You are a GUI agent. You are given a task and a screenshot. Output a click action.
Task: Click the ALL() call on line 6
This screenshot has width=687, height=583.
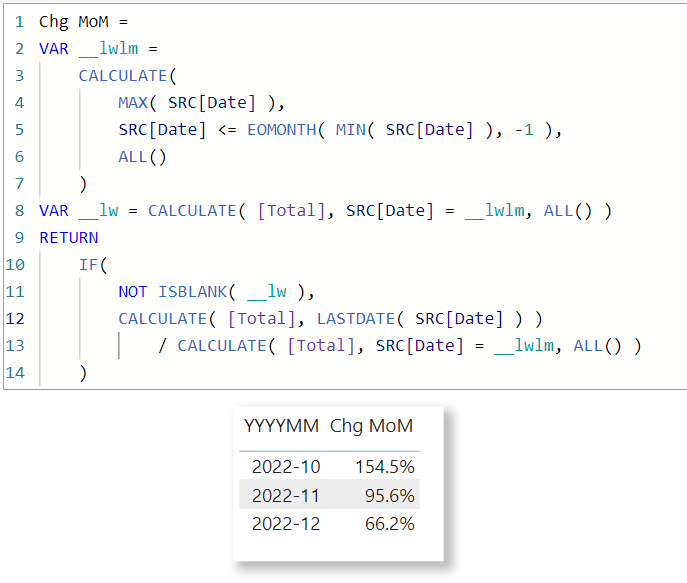pyautogui.click(x=142, y=157)
